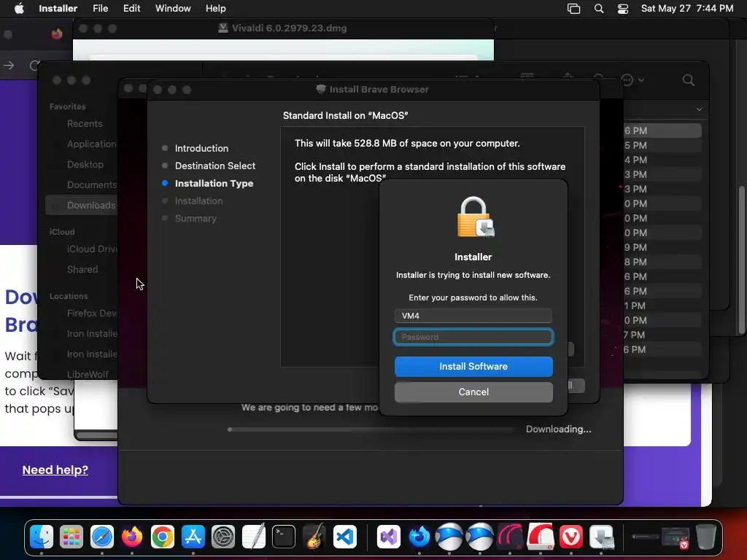Click the Finder row showing 9 PM

tap(662, 248)
